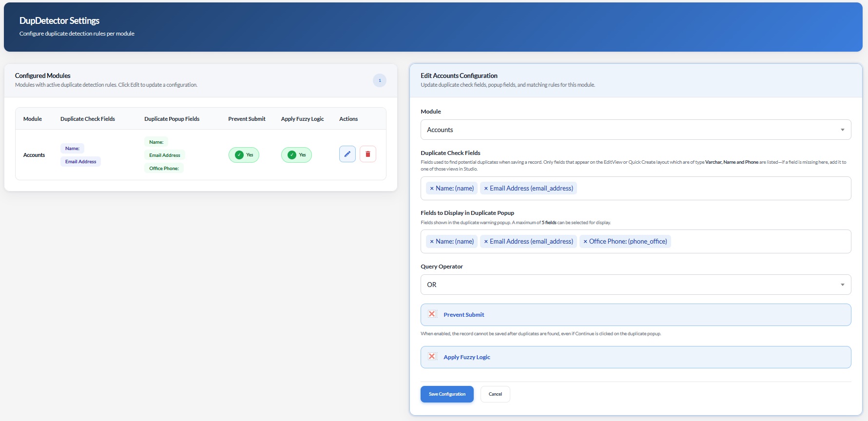Click the Email Address popup chip in table

tap(164, 155)
